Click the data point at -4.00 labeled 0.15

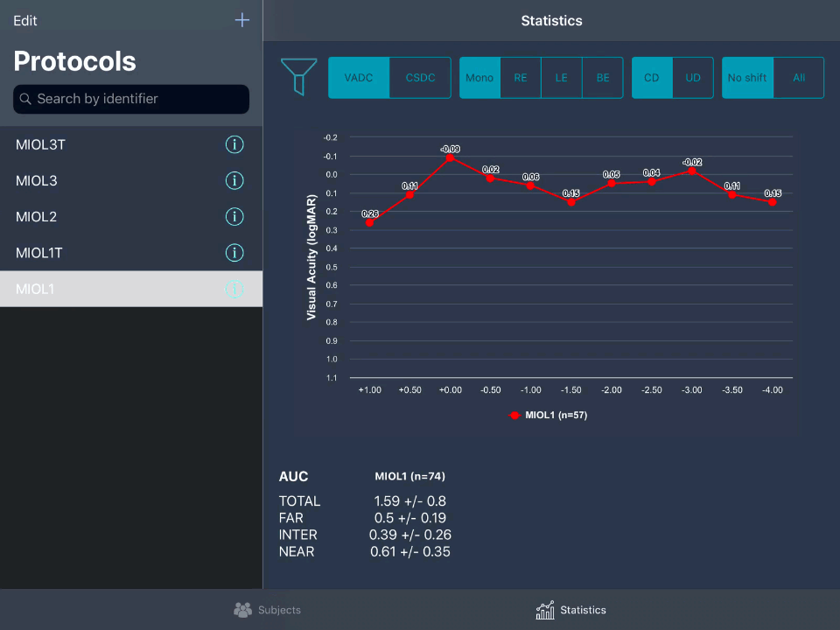point(773,202)
